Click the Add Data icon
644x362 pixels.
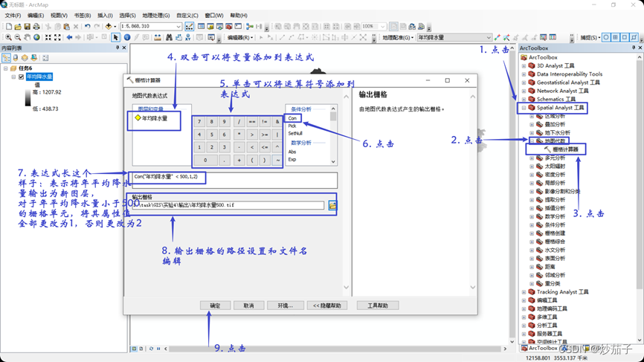coord(108,27)
